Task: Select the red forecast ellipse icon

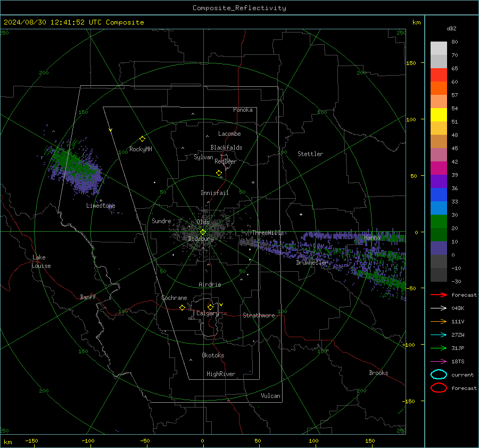Action: [439, 388]
